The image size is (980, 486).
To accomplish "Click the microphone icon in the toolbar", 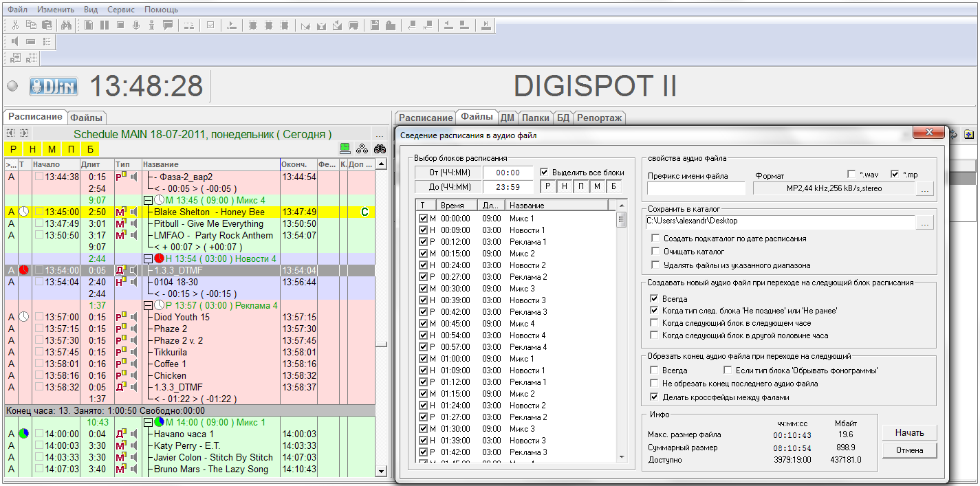I will pos(135,25).
